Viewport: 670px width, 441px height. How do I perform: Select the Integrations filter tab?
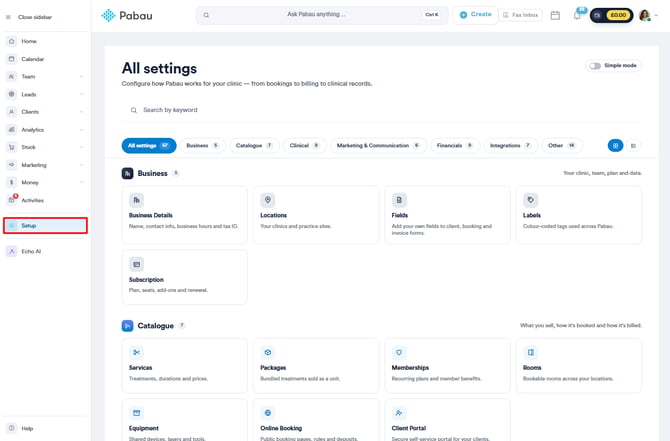tap(510, 146)
